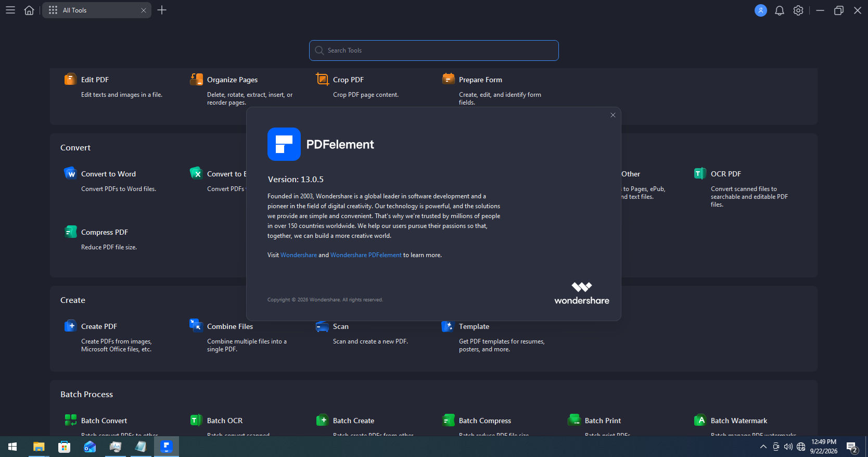Select the Batch Watermark icon
Screen dimensions: 868x457
coord(700,420)
